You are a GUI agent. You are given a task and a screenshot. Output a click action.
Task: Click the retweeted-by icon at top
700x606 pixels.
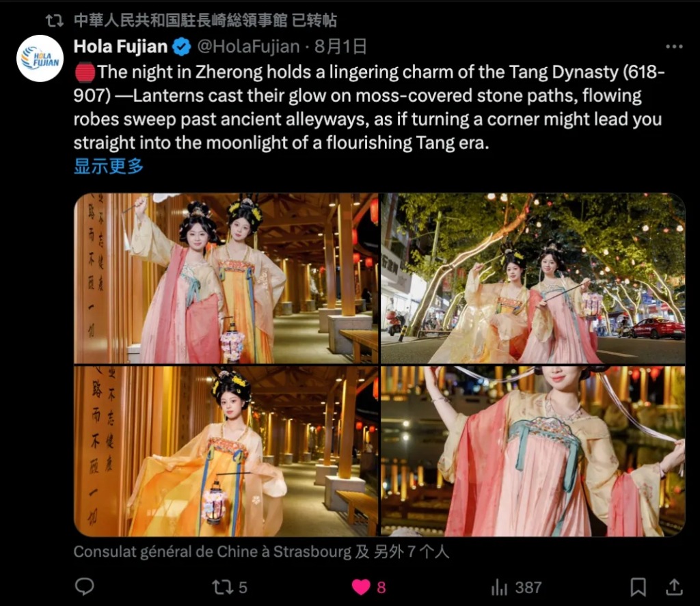[55, 20]
